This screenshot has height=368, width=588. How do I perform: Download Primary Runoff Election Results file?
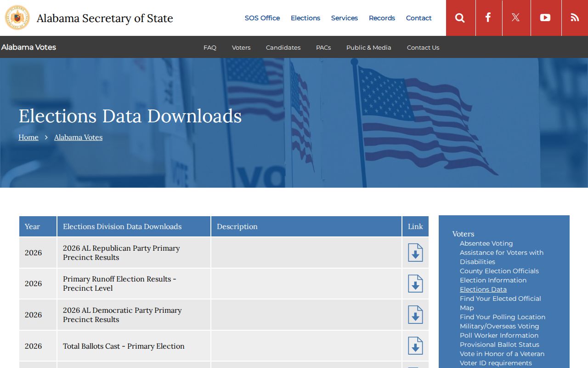pyautogui.click(x=415, y=284)
